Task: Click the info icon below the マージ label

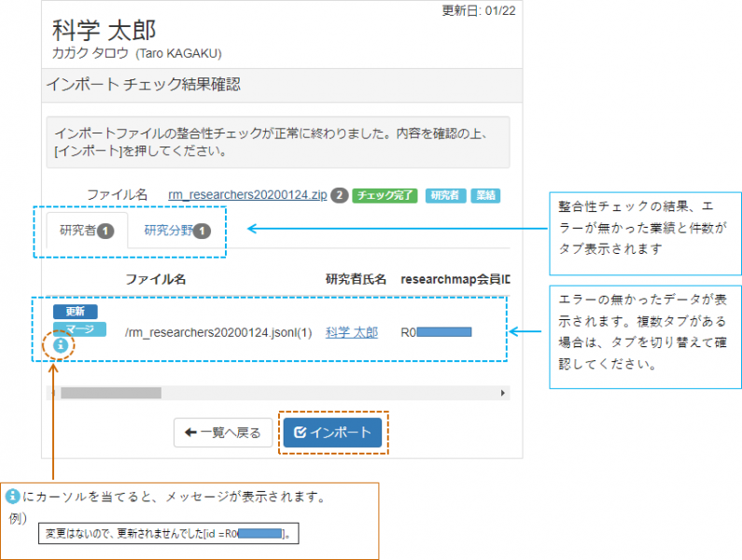Action: coord(61,345)
